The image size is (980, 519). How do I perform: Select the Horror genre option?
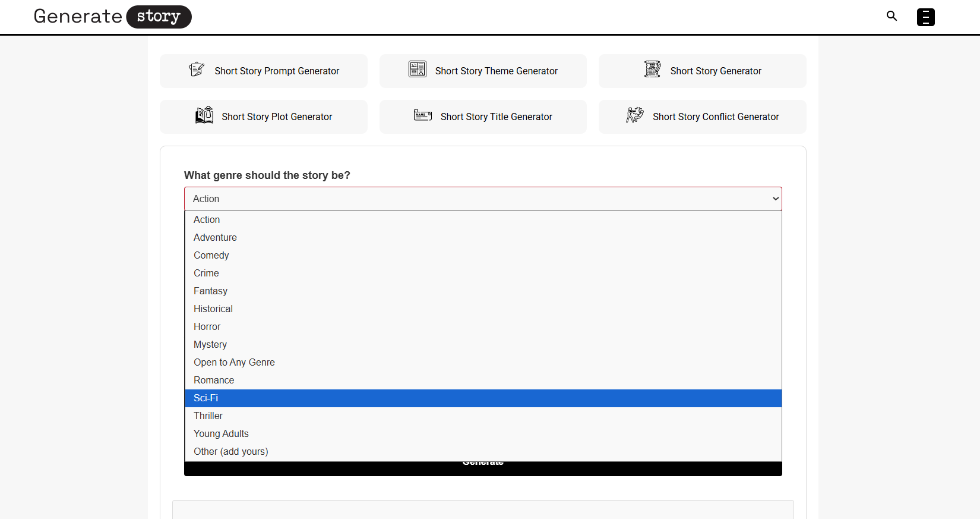tap(207, 327)
